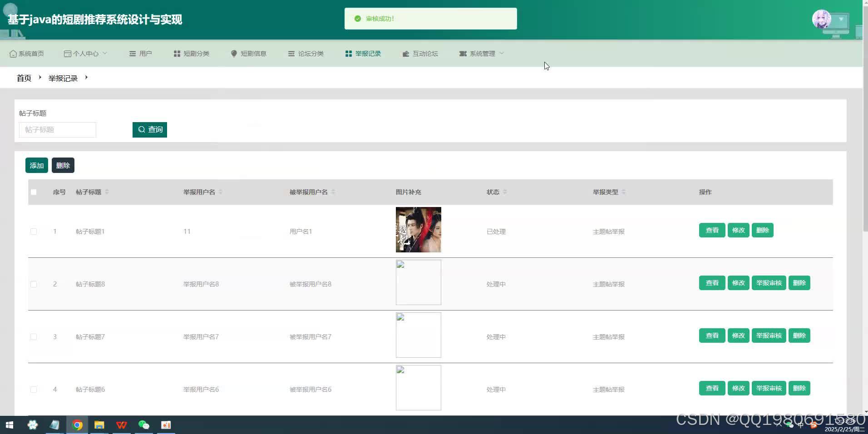868x434 pixels.
Task: Launch Chrome from the taskbar
Action: point(77,425)
